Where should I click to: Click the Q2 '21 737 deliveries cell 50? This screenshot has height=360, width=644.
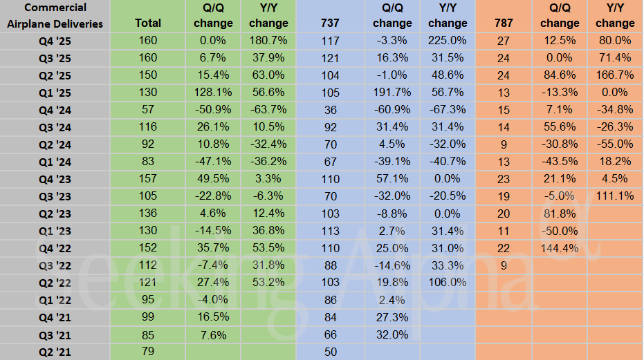coord(330,352)
